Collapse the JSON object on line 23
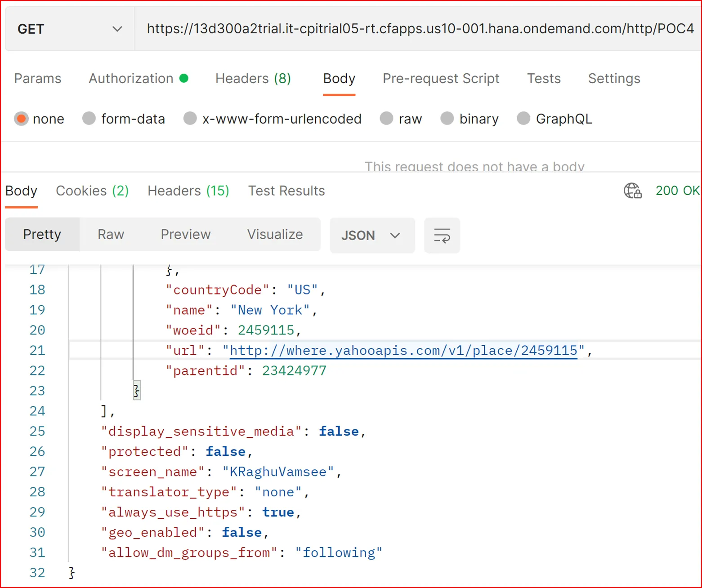 click(x=136, y=390)
